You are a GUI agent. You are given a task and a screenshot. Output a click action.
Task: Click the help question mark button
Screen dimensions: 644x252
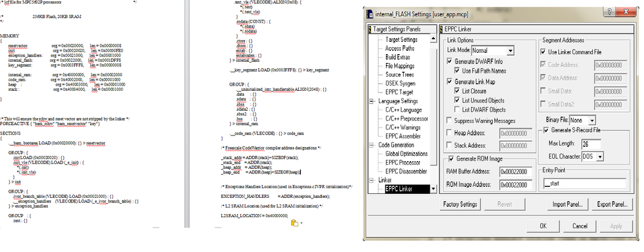pos(610,12)
